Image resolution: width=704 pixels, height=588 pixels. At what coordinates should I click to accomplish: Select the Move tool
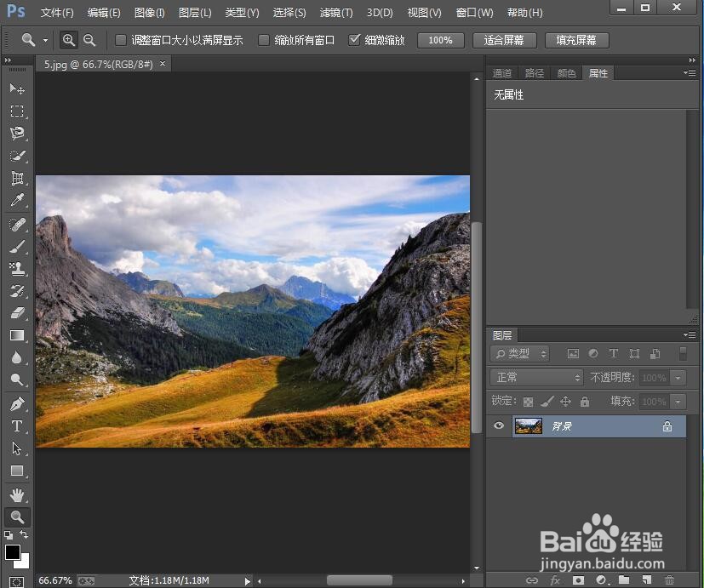click(x=17, y=88)
